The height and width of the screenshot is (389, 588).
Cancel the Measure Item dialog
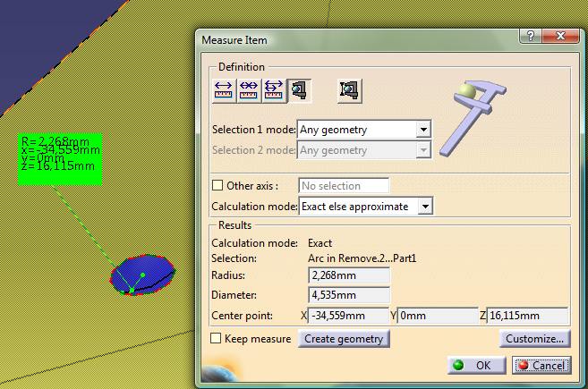coord(541,365)
